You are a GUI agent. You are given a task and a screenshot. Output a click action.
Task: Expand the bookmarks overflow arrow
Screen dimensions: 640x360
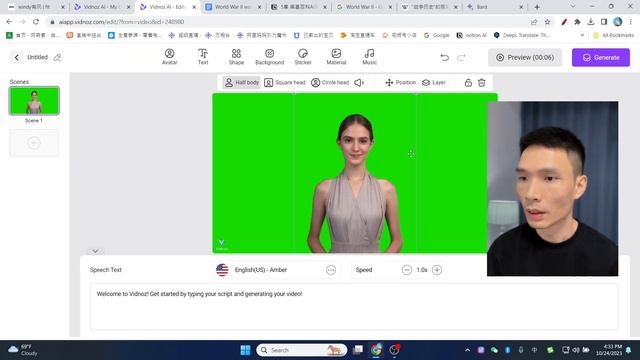click(582, 35)
